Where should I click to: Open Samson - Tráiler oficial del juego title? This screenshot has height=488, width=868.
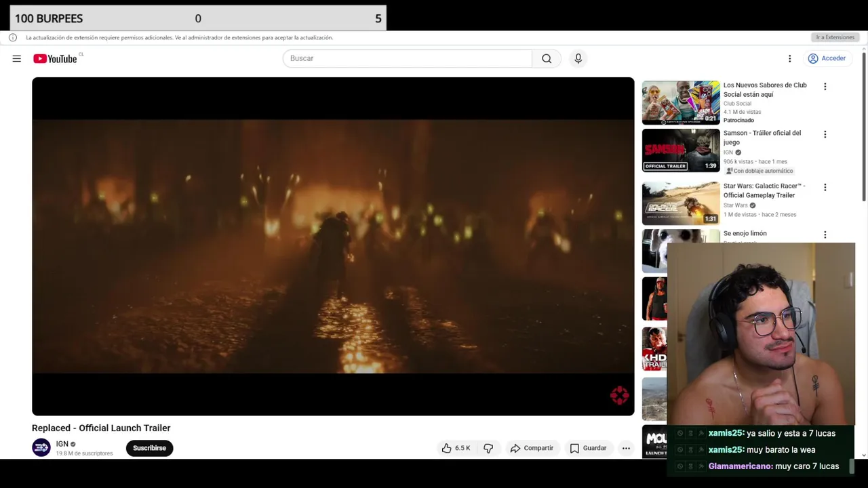pyautogui.click(x=762, y=138)
